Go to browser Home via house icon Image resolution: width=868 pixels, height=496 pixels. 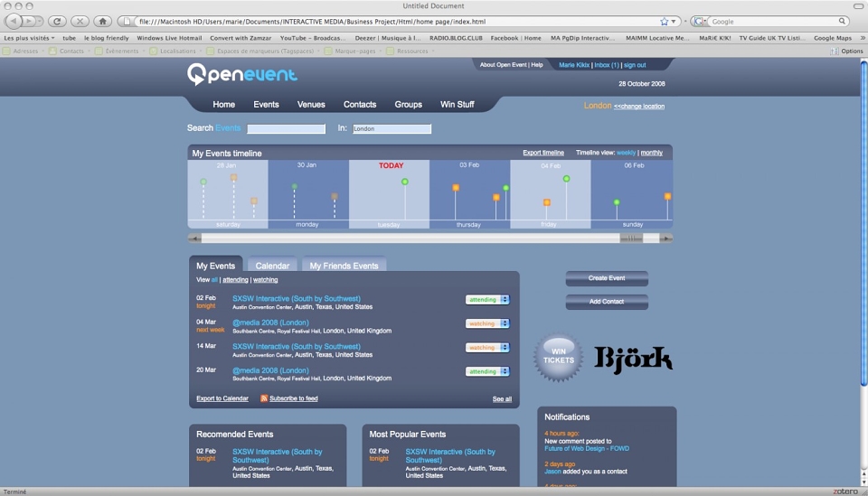coord(102,21)
